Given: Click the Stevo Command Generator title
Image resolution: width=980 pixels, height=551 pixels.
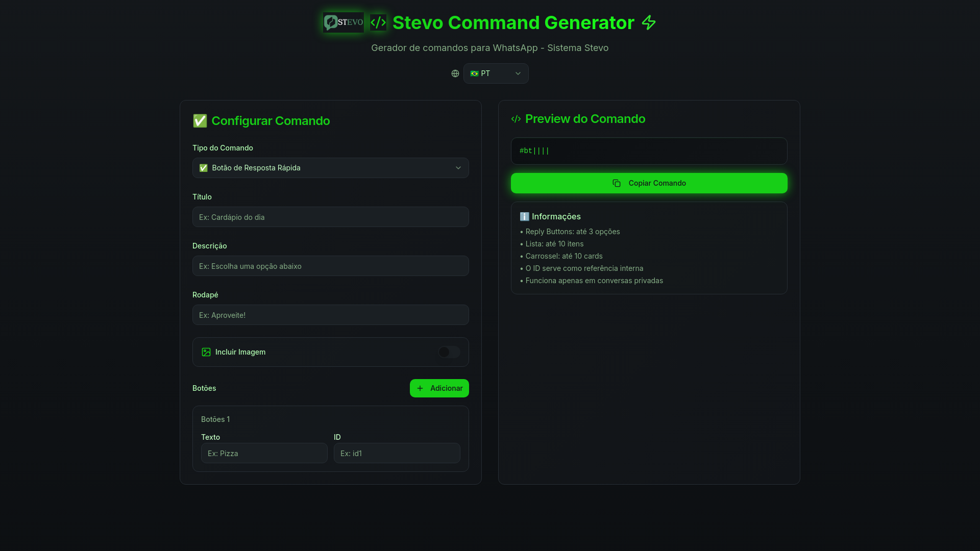Looking at the screenshot, I should [x=513, y=22].
